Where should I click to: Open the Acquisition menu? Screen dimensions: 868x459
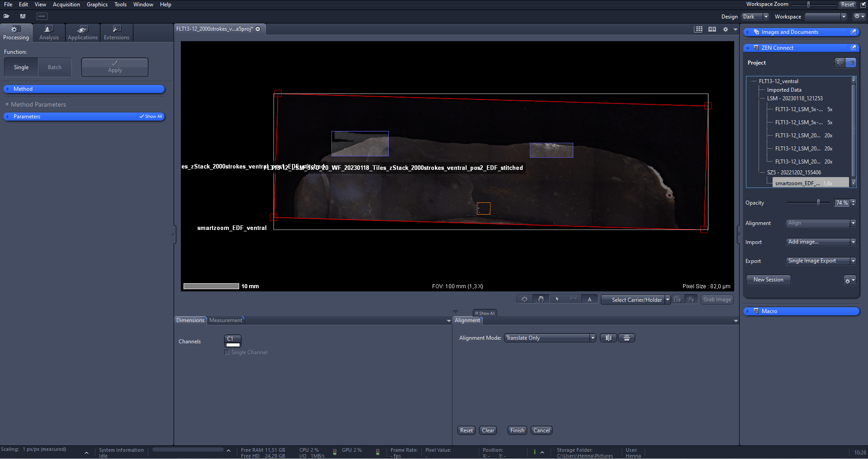[x=66, y=5]
